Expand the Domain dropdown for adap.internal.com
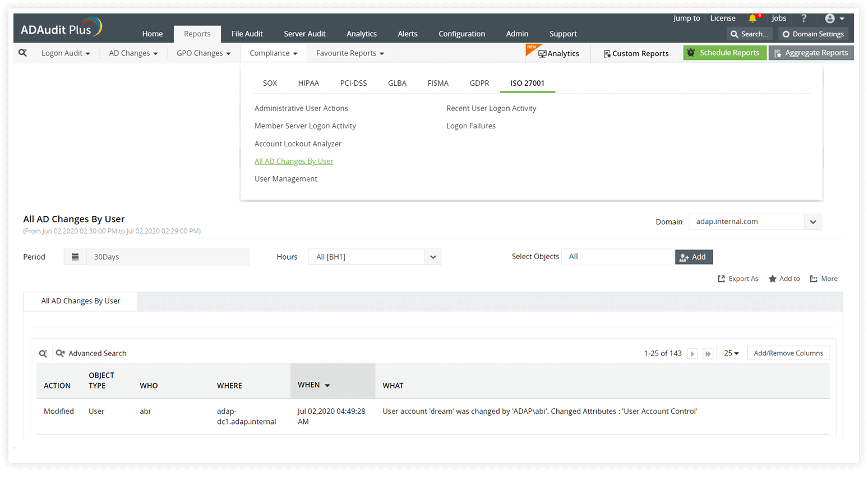Viewport: 868px width, 489px height. point(812,221)
